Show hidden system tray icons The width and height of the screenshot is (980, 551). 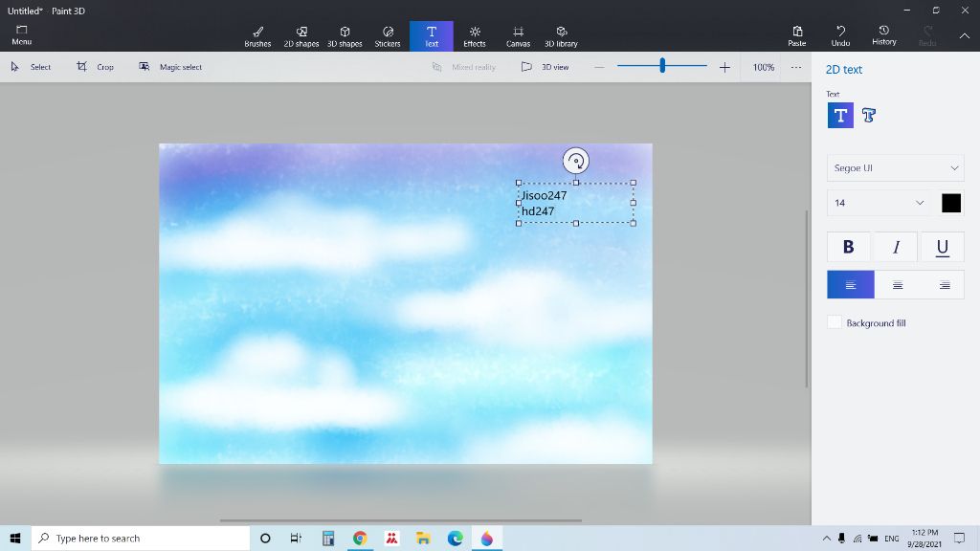(826, 538)
